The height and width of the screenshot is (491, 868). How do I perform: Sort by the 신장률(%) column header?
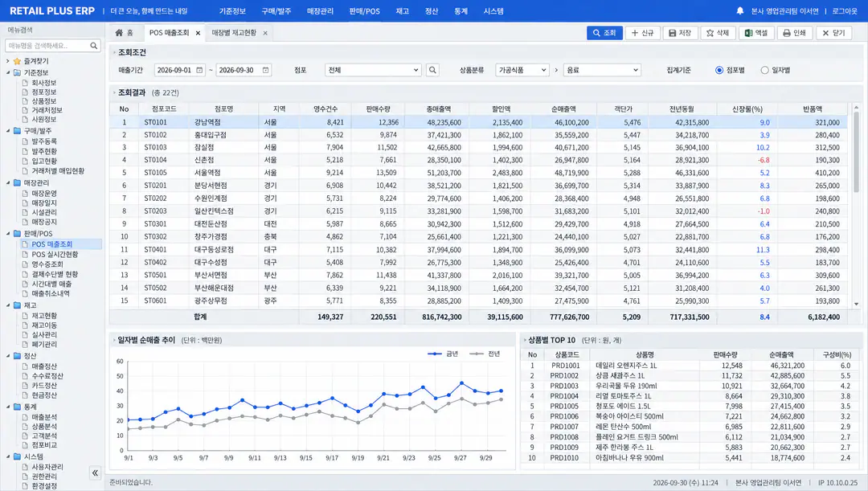(747, 109)
